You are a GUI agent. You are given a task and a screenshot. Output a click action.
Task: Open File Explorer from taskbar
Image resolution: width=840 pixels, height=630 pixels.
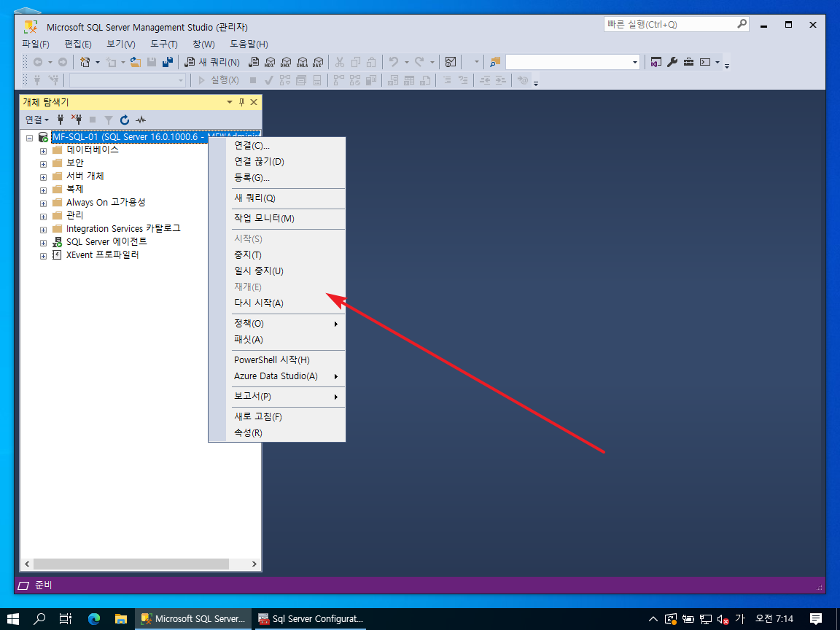tap(120, 619)
